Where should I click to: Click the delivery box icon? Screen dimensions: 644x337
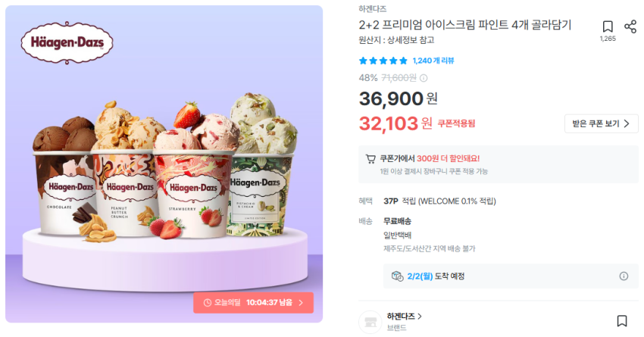(x=397, y=276)
